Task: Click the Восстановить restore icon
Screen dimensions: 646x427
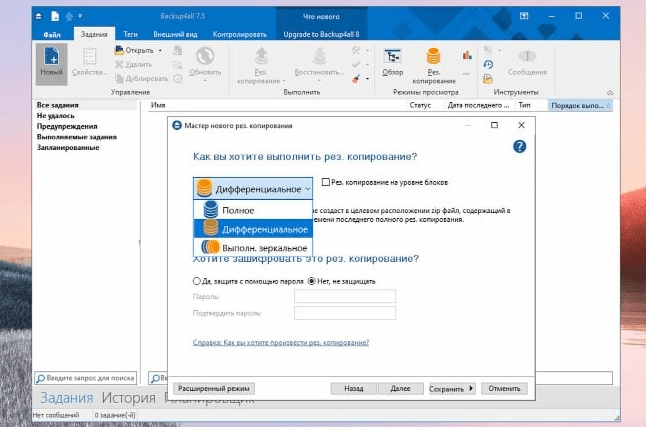Action: (319, 56)
